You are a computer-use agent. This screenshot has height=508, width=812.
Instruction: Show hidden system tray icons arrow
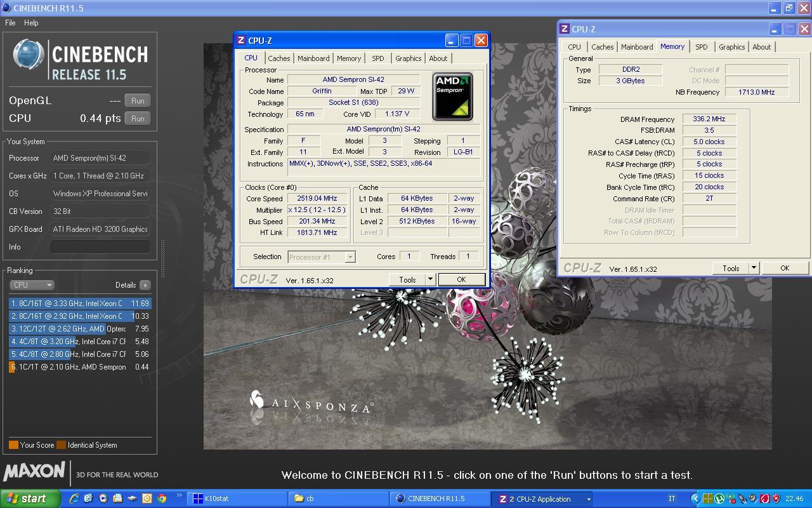pos(695,498)
